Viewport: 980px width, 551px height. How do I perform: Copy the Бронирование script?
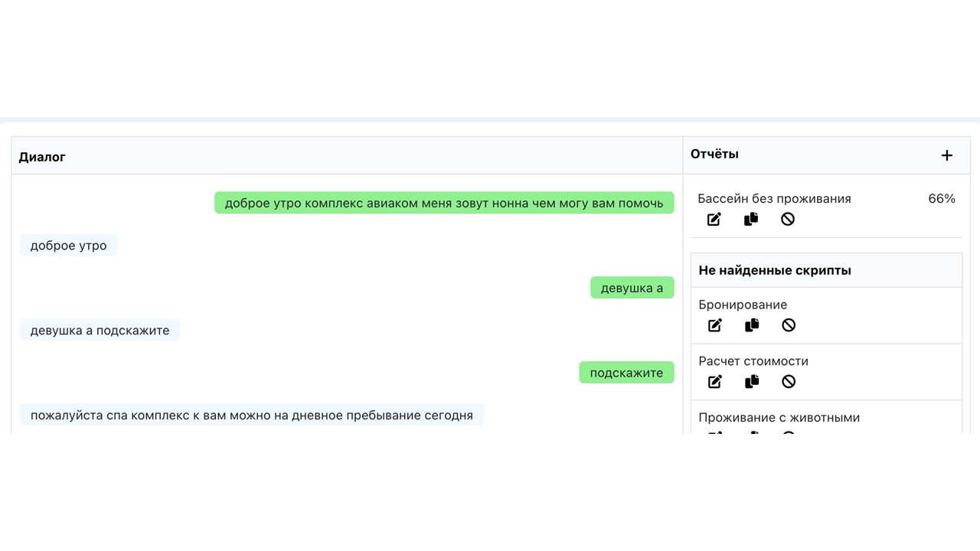[x=752, y=325]
